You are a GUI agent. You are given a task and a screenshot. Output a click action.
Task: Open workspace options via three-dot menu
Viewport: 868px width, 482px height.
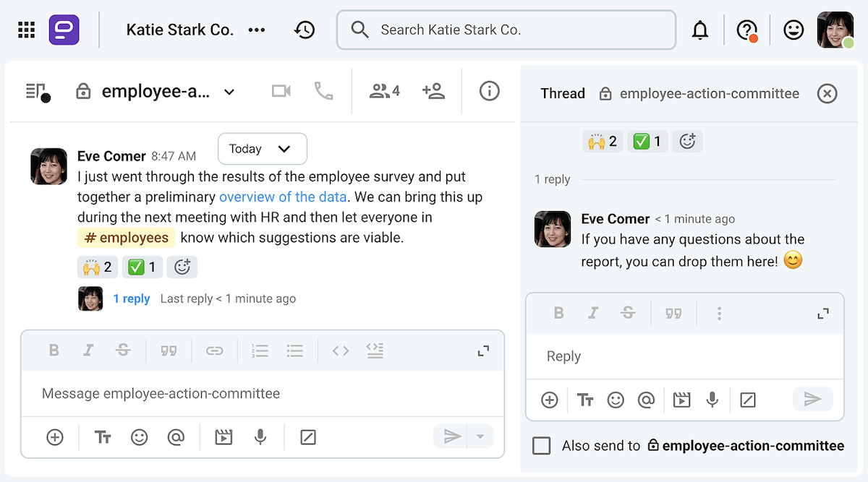pos(257,30)
